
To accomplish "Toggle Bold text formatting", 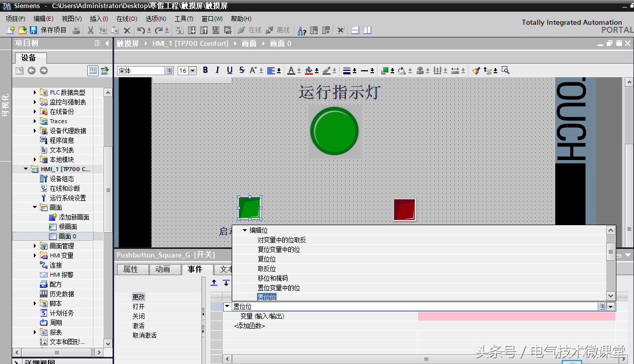I will click(205, 70).
